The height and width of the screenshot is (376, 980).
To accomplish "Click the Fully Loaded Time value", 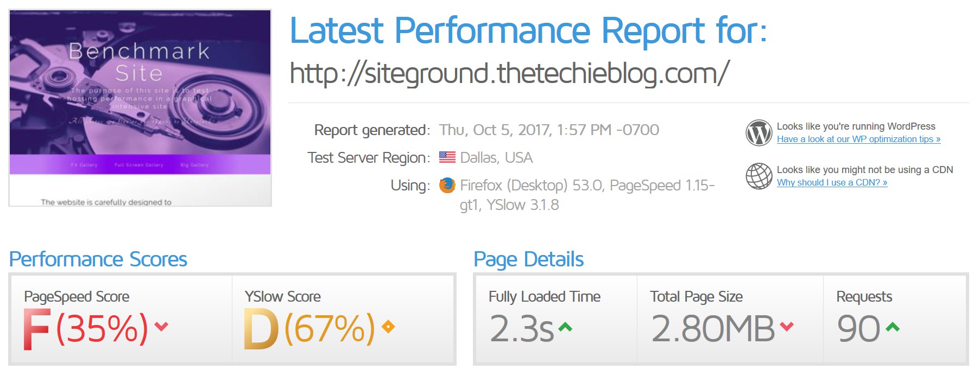I will [x=522, y=328].
